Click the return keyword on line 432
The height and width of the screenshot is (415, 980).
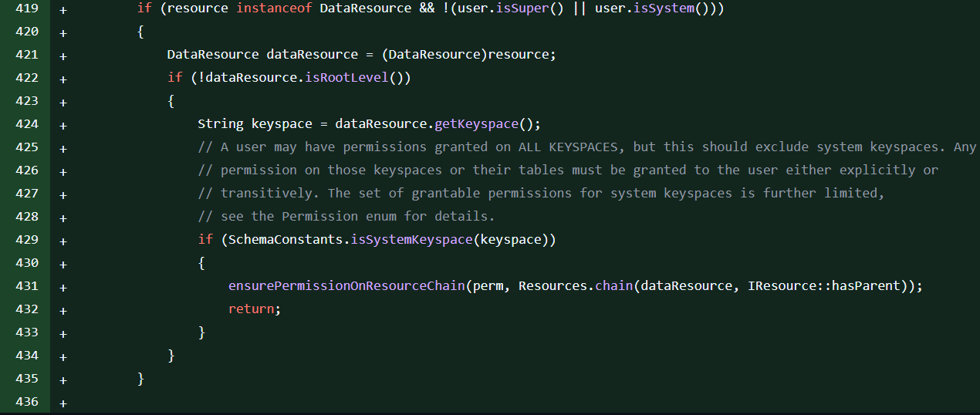[x=251, y=309]
